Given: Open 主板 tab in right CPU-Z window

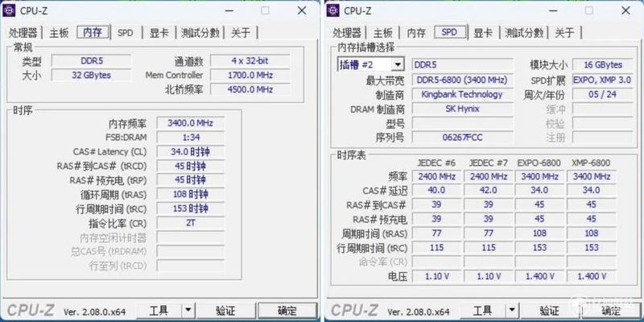Looking at the screenshot, I should [383, 33].
